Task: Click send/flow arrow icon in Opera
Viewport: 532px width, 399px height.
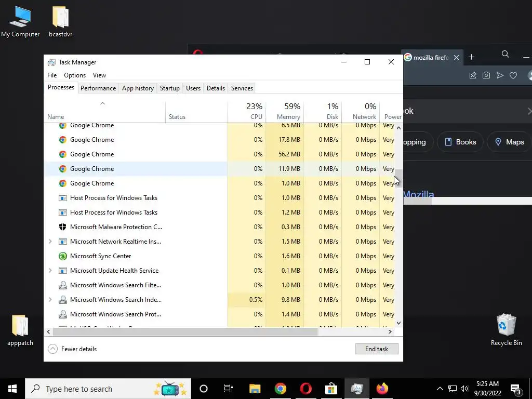Action: 500,75
